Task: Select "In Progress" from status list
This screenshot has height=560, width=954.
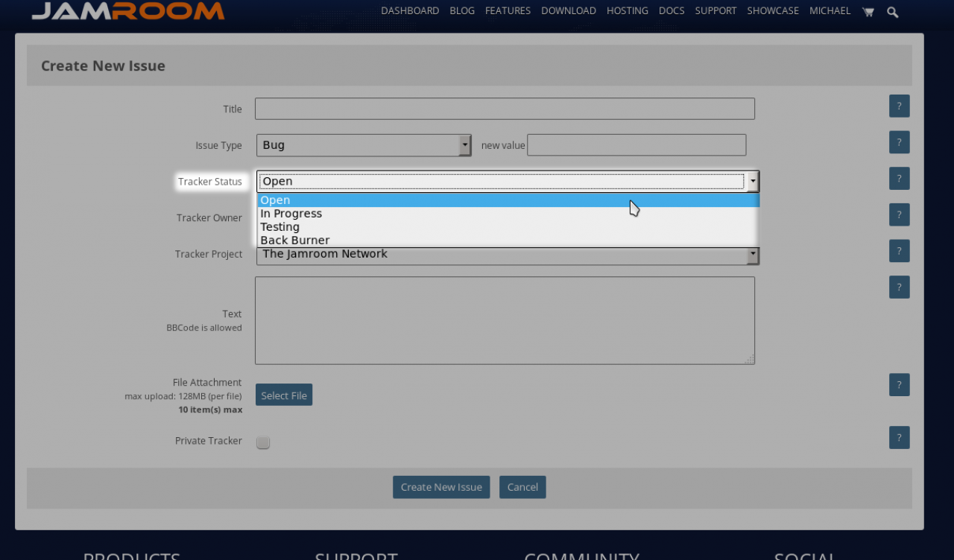Action: [x=291, y=214]
